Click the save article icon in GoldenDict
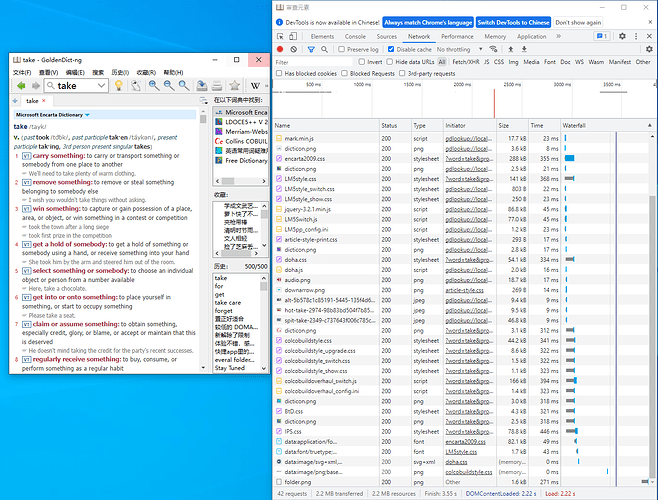Image resolution: width=658 pixels, height=500 pixels. [x=202, y=86]
